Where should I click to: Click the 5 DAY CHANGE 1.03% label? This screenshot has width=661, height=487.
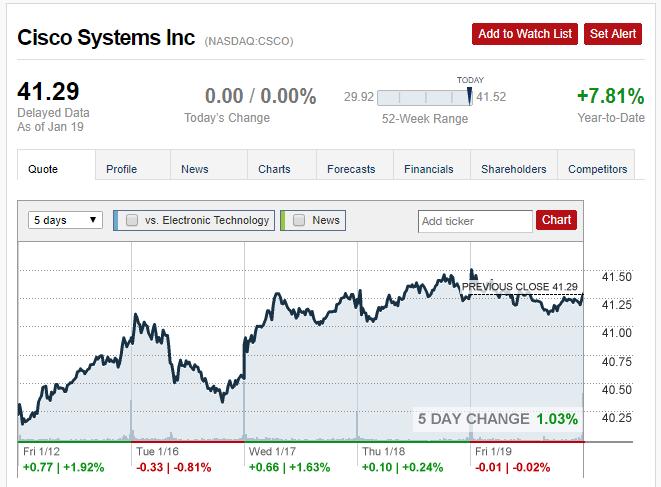(498, 419)
